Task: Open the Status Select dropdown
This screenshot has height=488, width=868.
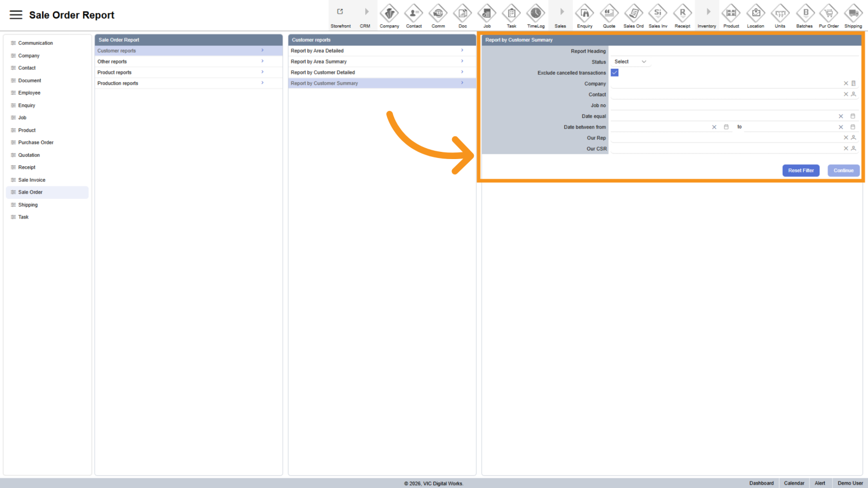Action: click(630, 62)
